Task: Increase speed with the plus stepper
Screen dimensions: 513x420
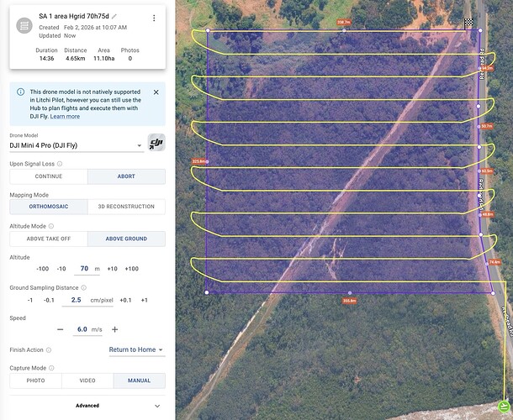Action: click(115, 329)
